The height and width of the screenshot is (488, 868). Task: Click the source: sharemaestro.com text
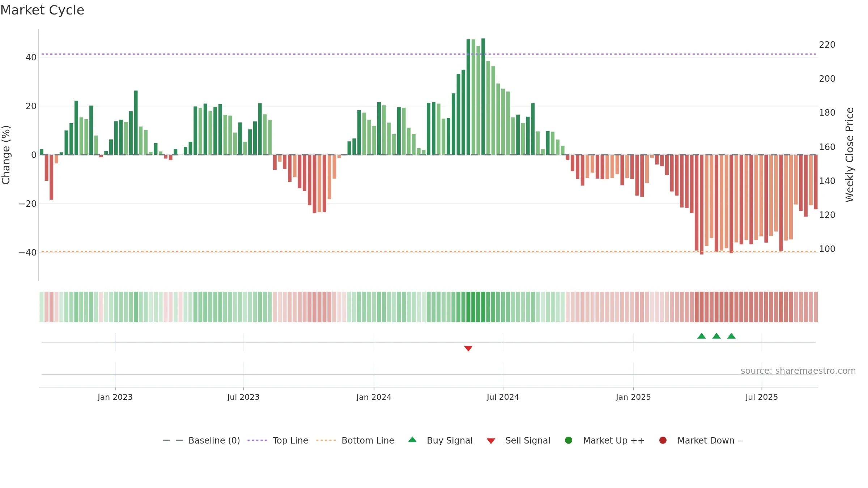(x=798, y=371)
